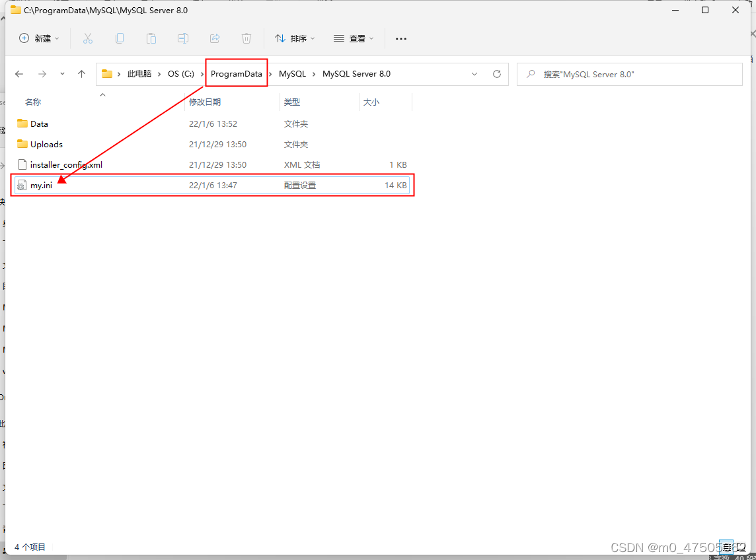Click the XML 文档 type cell
Image resolution: width=756 pixels, height=560 pixels.
point(302,165)
